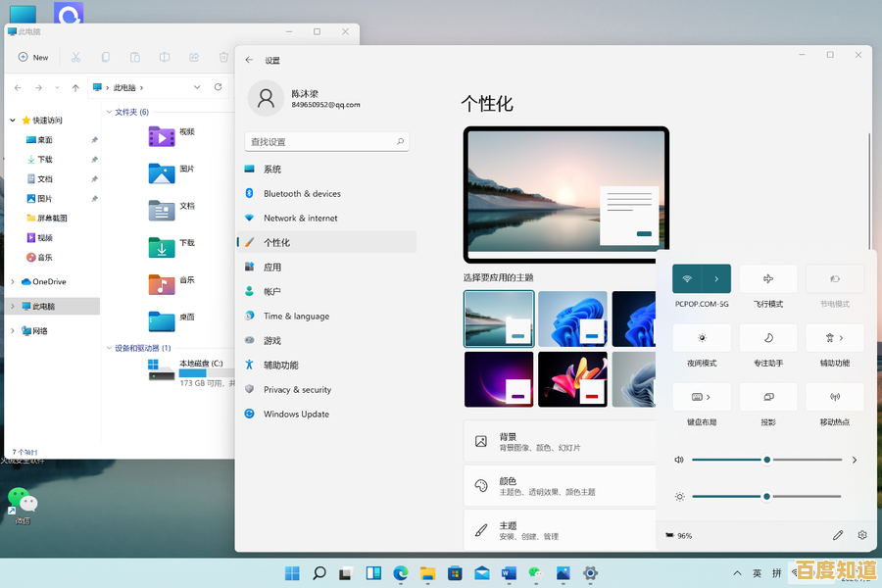
Task: Turn on 移动热点 mobile hotspot
Action: click(834, 397)
